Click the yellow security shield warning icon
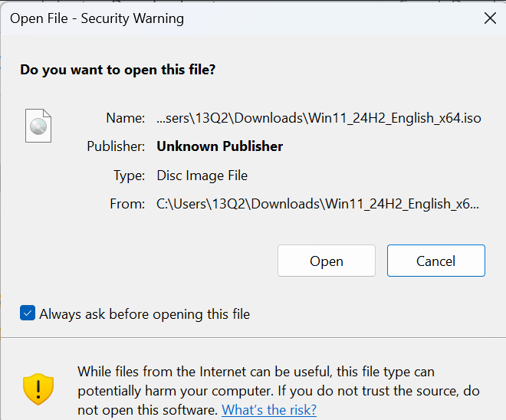The width and height of the screenshot is (506, 420). 38,389
